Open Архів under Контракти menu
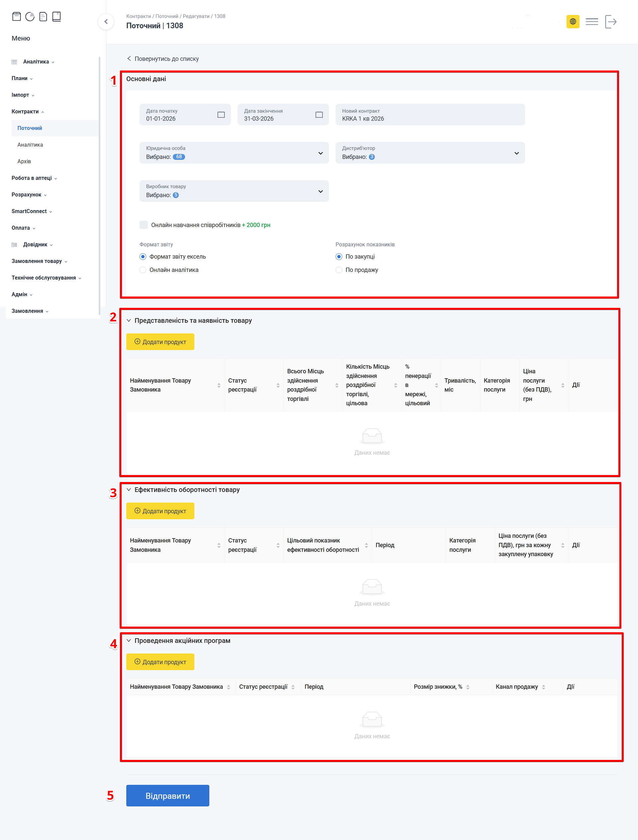638x840 pixels. 24,162
